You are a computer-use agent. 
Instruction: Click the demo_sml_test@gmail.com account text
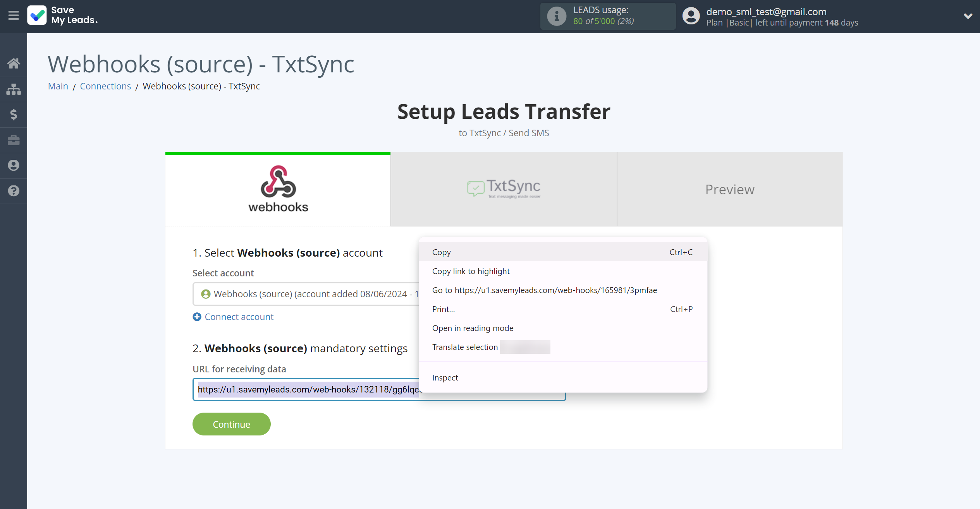pyautogui.click(x=766, y=12)
